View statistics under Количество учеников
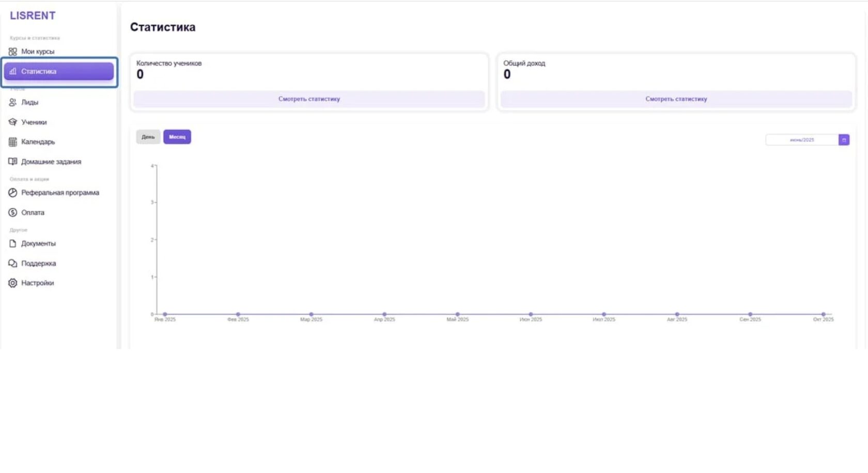This screenshot has width=868, height=473. (309, 99)
